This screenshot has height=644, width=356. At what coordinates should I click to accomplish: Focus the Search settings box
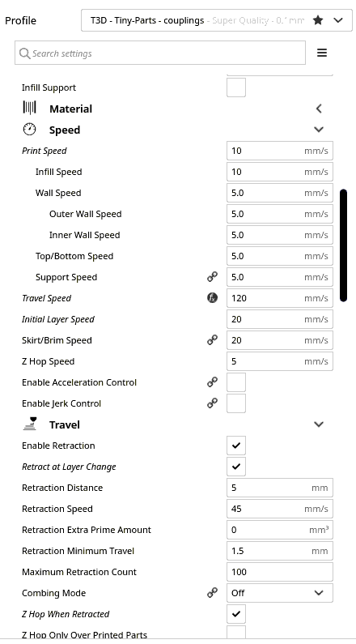(160, 53)
